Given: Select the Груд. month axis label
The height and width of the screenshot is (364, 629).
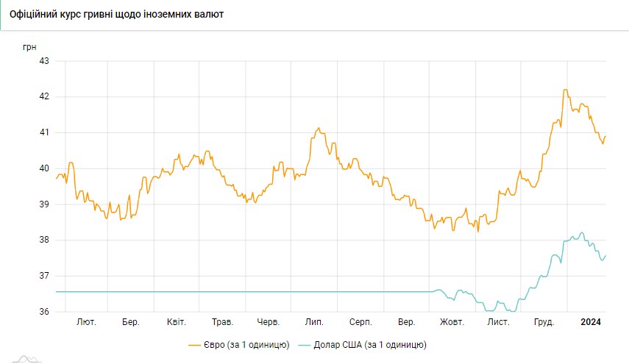Looking at the screenshot, I should click(544, 323).
